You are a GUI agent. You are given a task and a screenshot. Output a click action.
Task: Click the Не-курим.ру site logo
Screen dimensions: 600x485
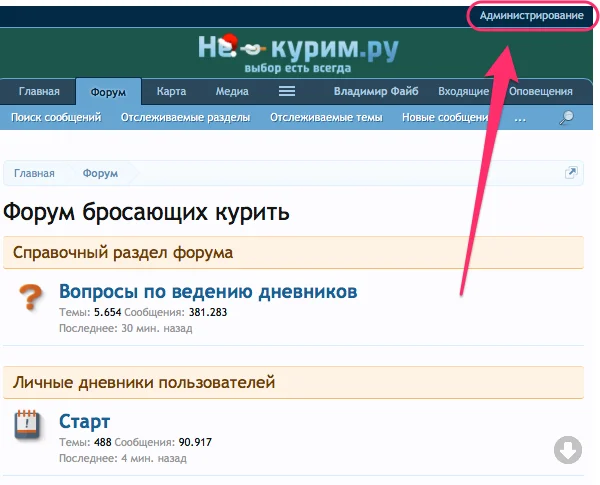298,53
